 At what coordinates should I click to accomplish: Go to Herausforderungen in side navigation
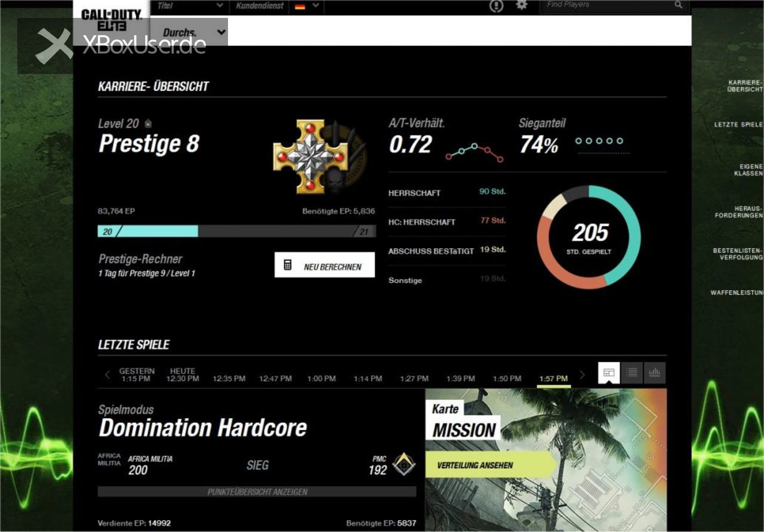(x=738, y=212)
